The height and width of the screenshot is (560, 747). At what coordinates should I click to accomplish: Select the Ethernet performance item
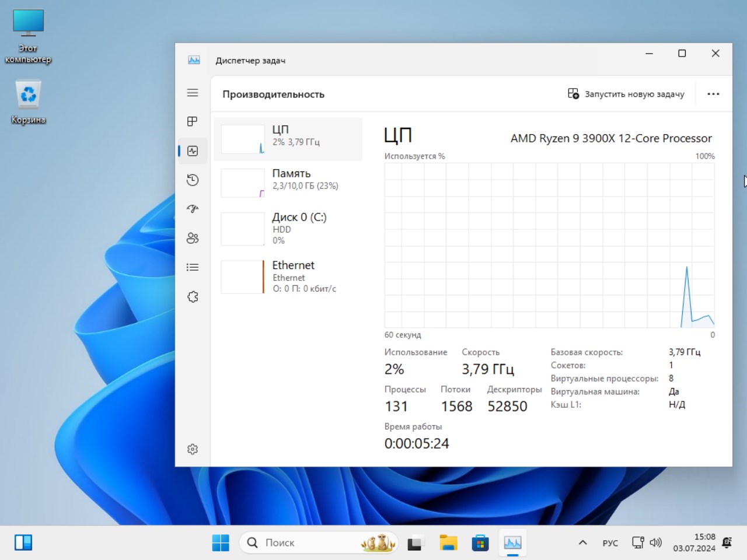point(288,276)
